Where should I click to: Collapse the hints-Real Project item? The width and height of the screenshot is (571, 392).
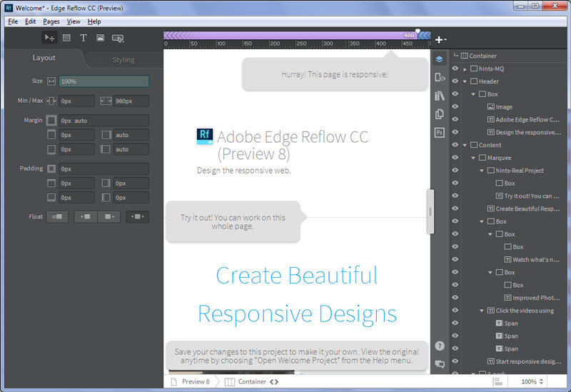click(481, 171)
